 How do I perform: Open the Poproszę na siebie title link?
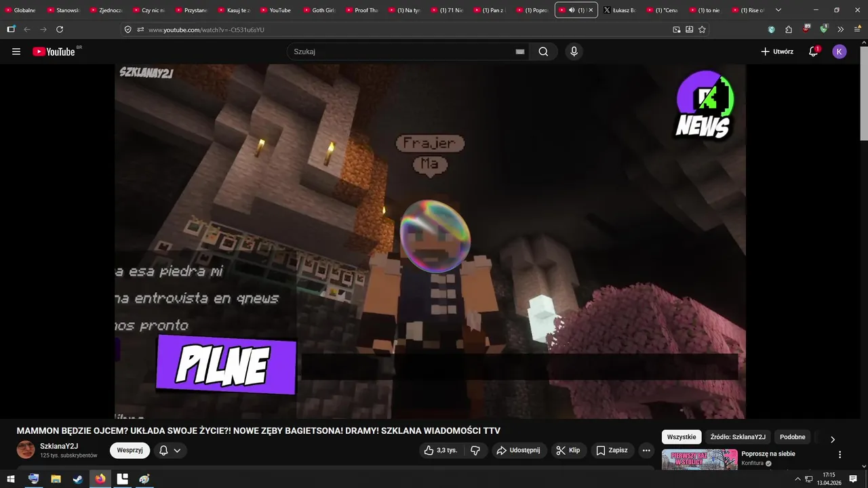[768, 453]
